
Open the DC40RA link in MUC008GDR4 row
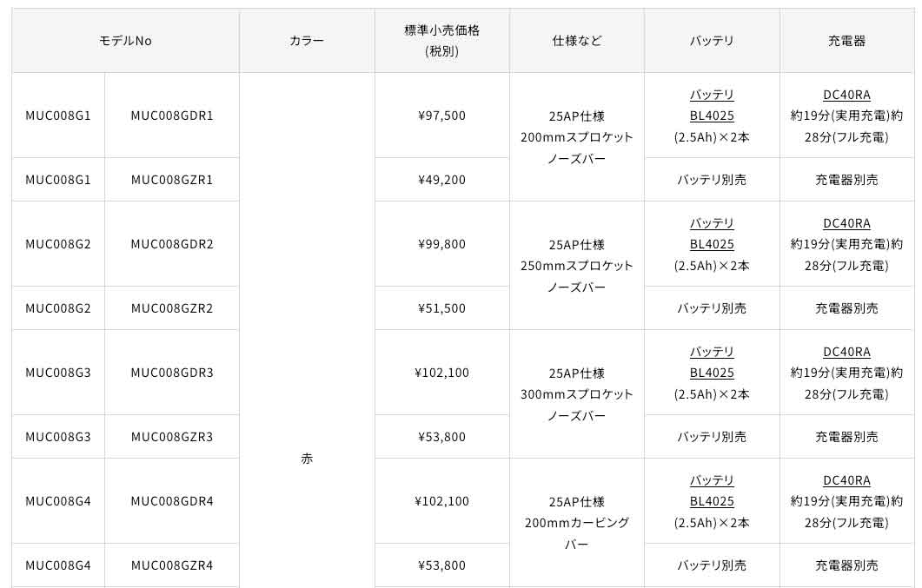click(x=846, y=480)
